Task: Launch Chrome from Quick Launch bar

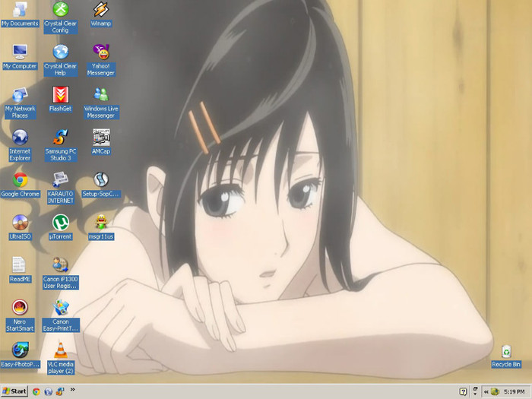Action: (36, 391)
